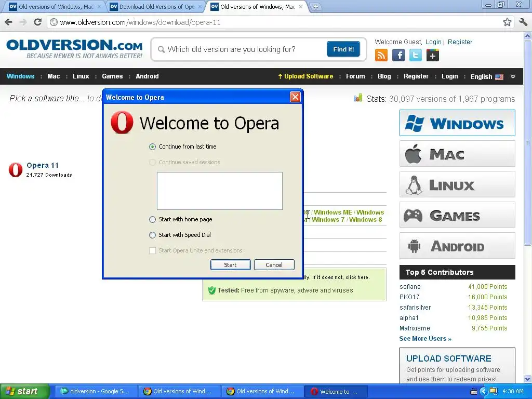Switch to Download Old Versions tab
The height and width of the screenshot is (399, 532).
coord(156,7)
